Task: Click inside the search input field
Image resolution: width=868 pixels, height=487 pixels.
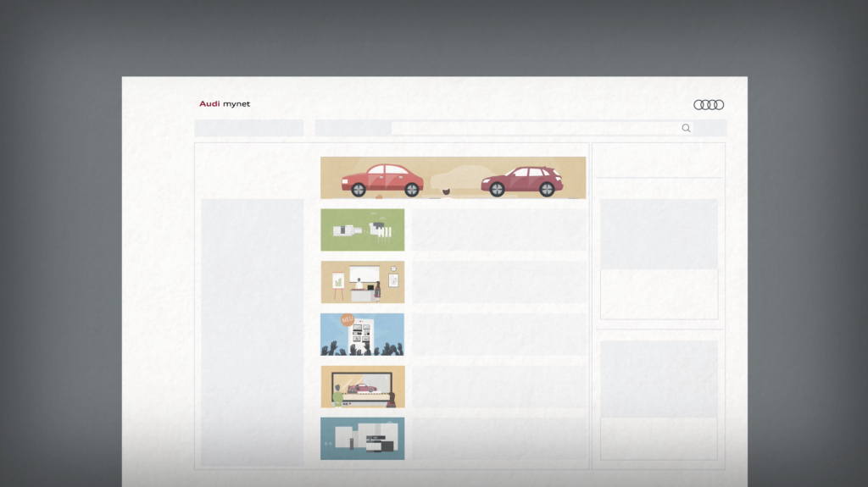Action: 534,129
